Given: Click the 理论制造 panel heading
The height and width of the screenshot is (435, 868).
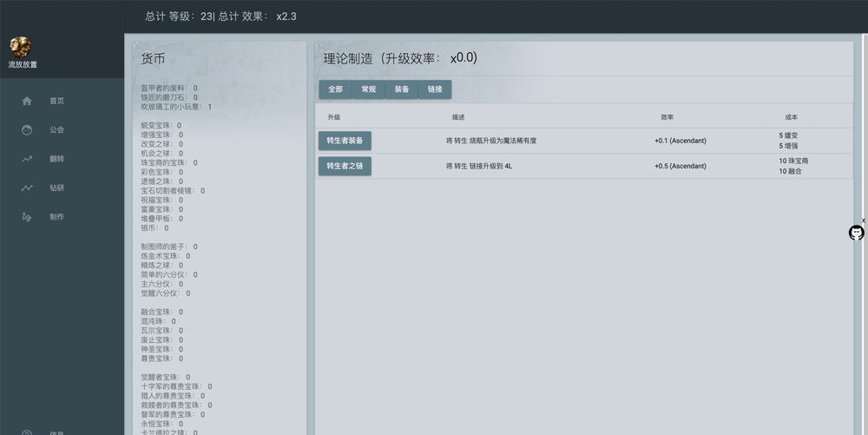Looking at the screenshot, I should click(x=400, y=58).
